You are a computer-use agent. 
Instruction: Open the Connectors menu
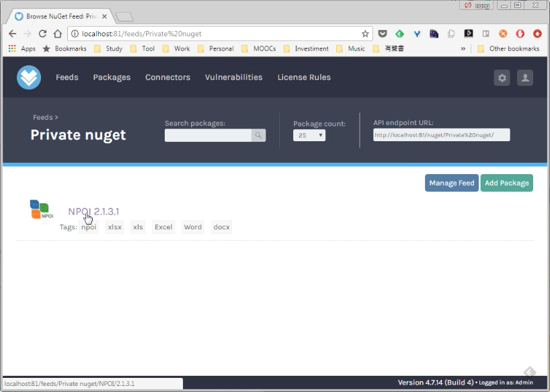[167, 77]
